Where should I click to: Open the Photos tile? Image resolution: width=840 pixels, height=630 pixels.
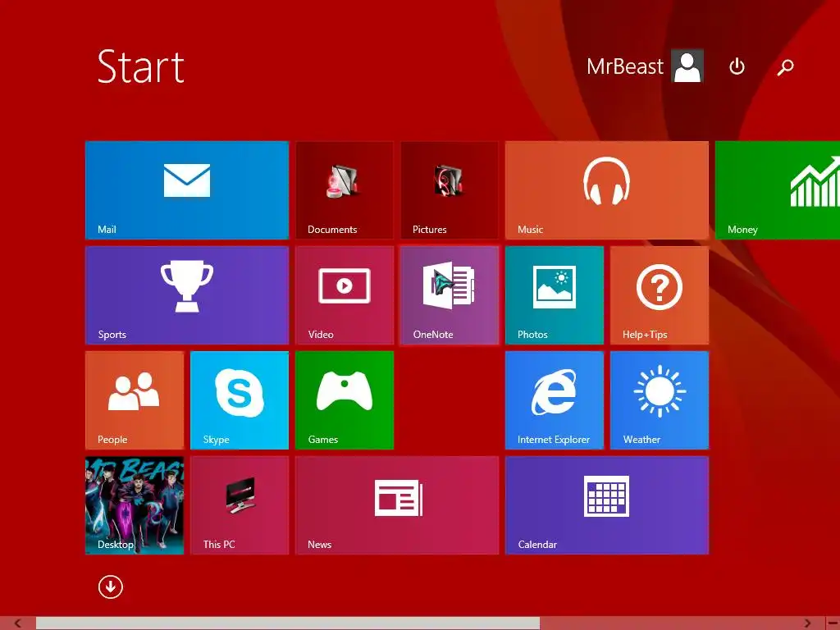[x=555, y=295]
